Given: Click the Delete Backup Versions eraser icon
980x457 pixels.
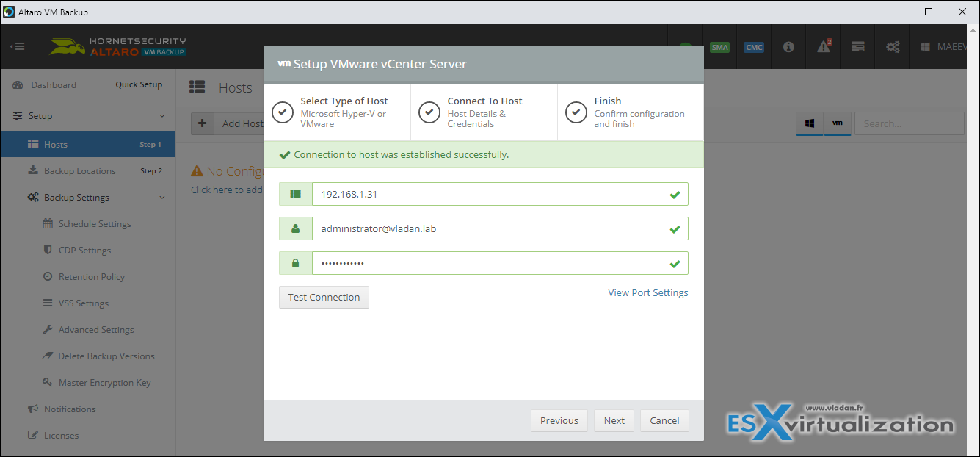Looking at the screenshot, I should point(48,356).
